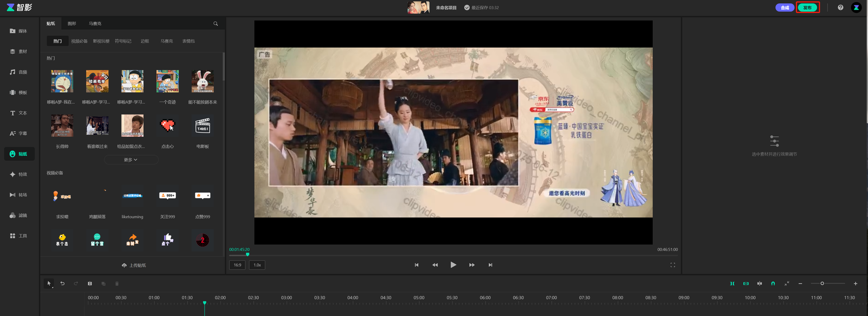The width and height of the screenshot is (868, 316).
Task: Click the timeline zoom slider handle
Action: (x=822, y=283)
